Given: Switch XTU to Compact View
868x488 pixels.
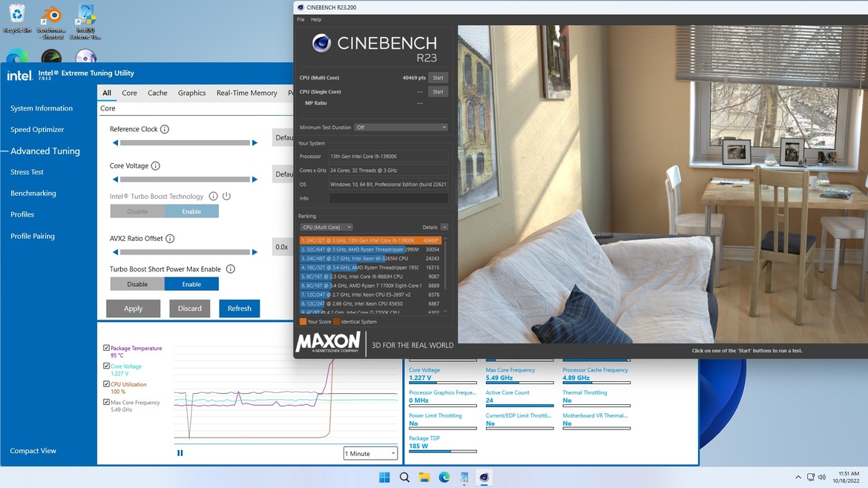Looking at the screenshot, I should pyautogui.click(x=33, y=450).
